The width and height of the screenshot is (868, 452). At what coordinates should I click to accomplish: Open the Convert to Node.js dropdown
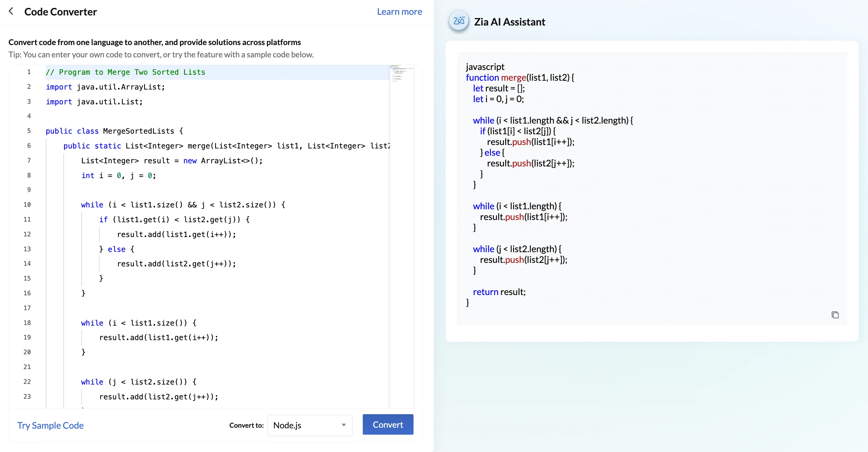point(309,425)
